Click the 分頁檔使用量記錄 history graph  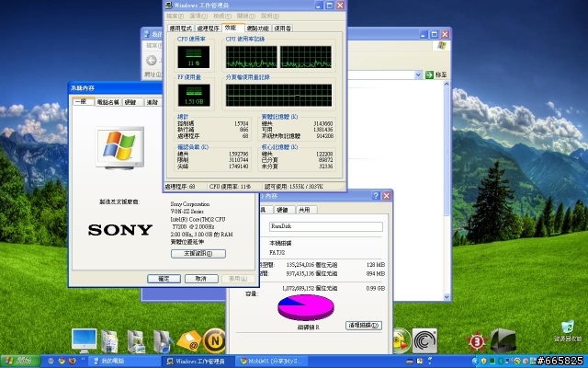[x=278, y=95]
